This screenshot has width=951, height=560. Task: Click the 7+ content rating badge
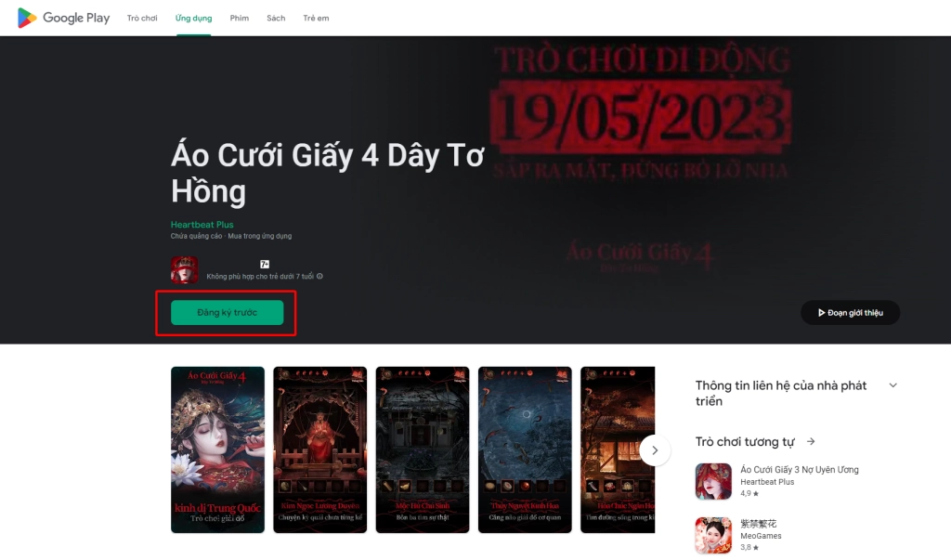pos(265,264)
